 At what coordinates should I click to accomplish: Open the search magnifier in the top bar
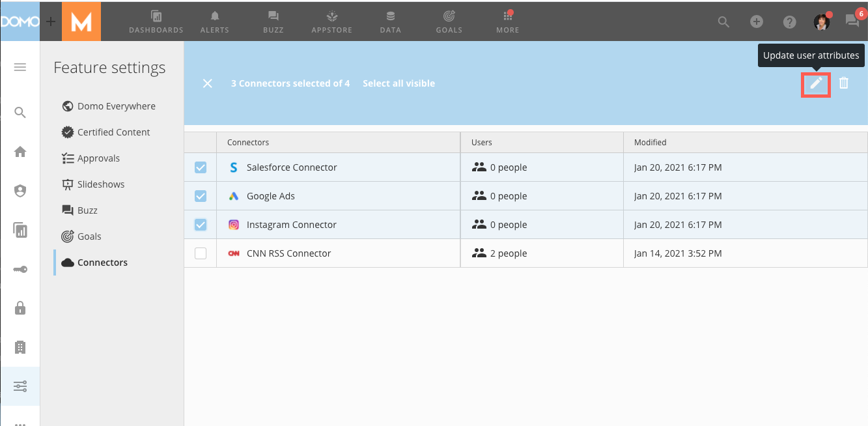(723, 21)
